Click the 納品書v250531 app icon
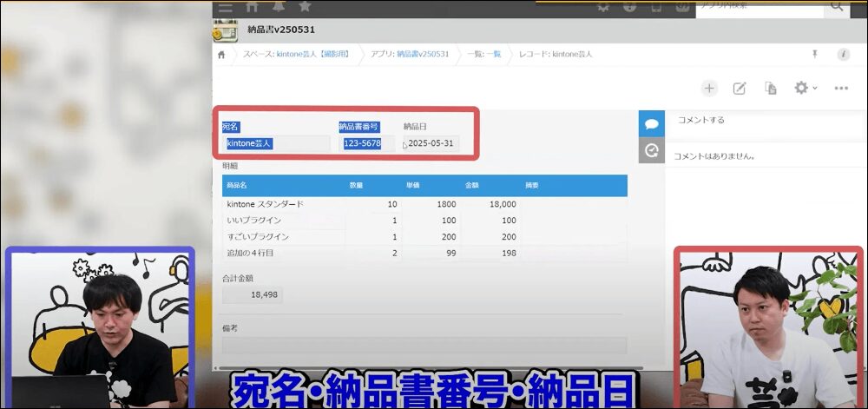 226,30
